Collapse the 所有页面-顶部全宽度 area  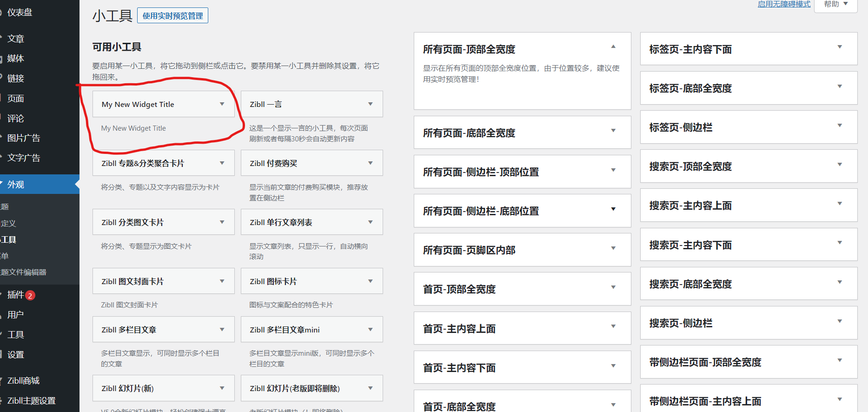(x=613, y=47)
